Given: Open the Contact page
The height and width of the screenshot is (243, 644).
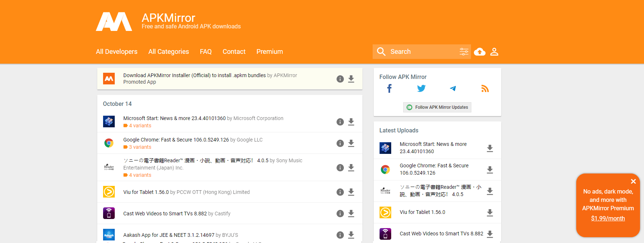Looking at the screenshot, I should pyautogui.click(x=234, y=52).
